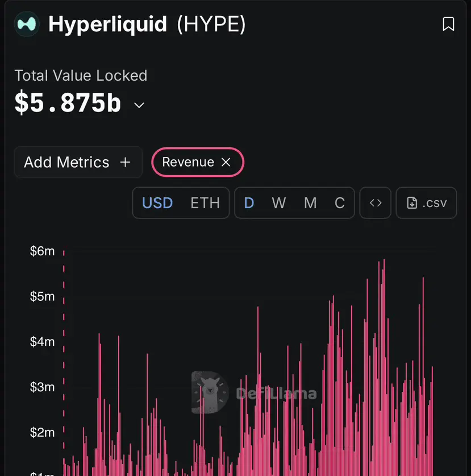The width and height of the screenshot is (471, 476).
Task: Click the Total Value Locked label
Action: 81,76
